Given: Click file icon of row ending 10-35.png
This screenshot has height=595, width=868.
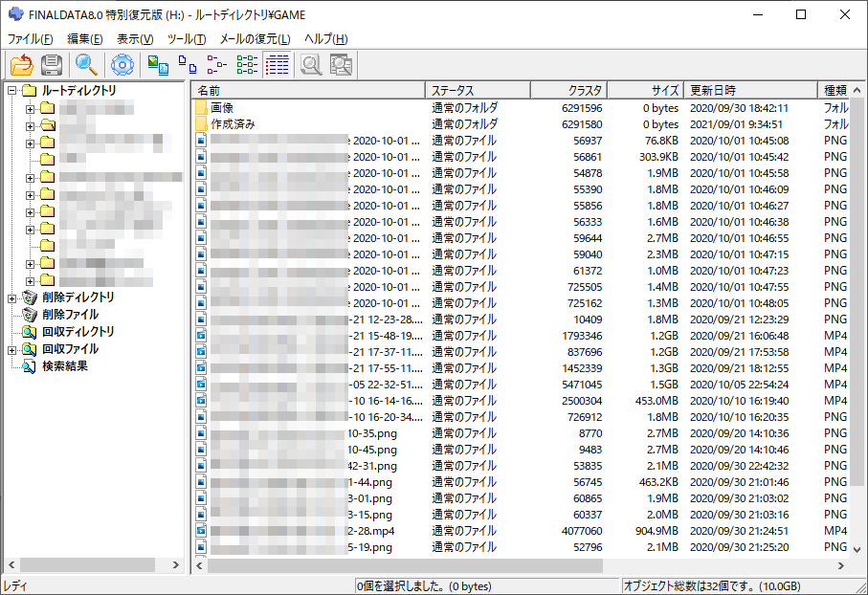Looking at the screenshot, I should pos(201,432).
